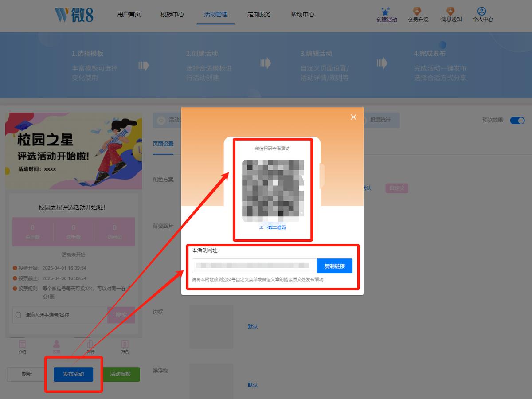This screenshot has height=399, width=532.
Task: Click the 1.选择模板 step heading
Action: pyautogui.click(x=87, y=53)
